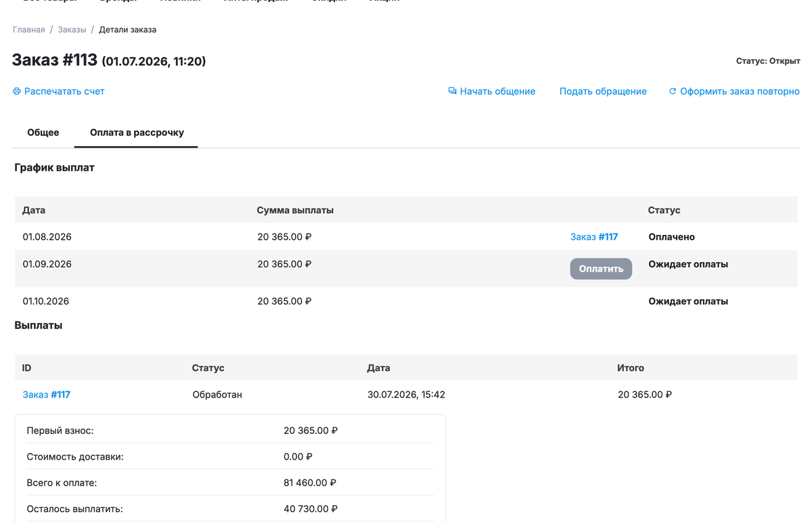
Task: Open the Заказы breadcrumb link
Action: [72, 30]
